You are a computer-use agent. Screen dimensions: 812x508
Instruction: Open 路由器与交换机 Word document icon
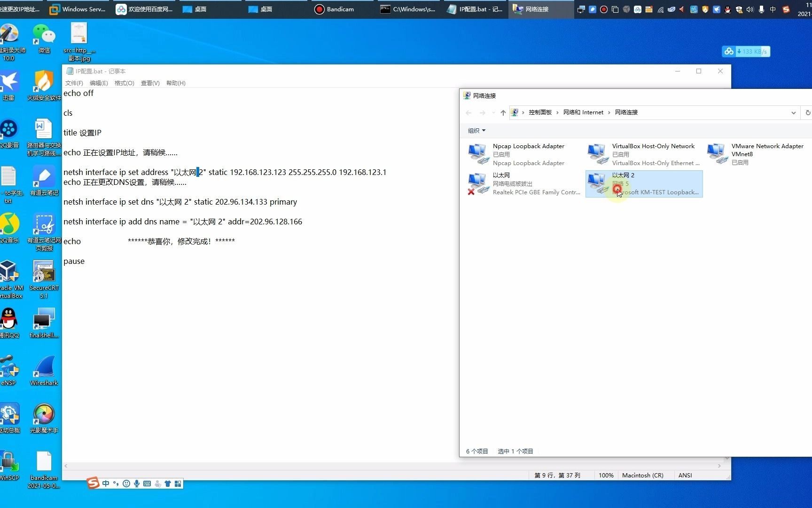click(x=44, y=137)
